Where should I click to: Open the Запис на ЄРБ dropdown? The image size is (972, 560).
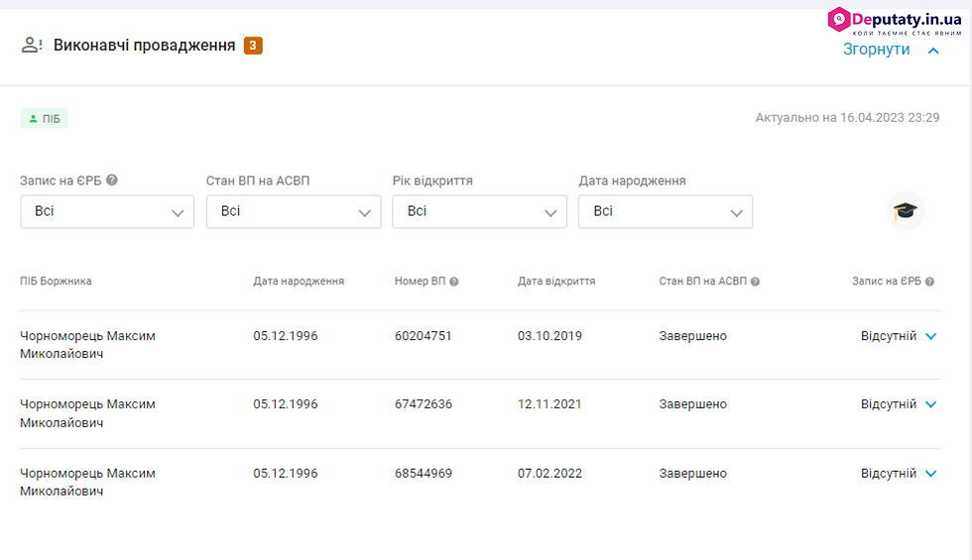(107, 212)
